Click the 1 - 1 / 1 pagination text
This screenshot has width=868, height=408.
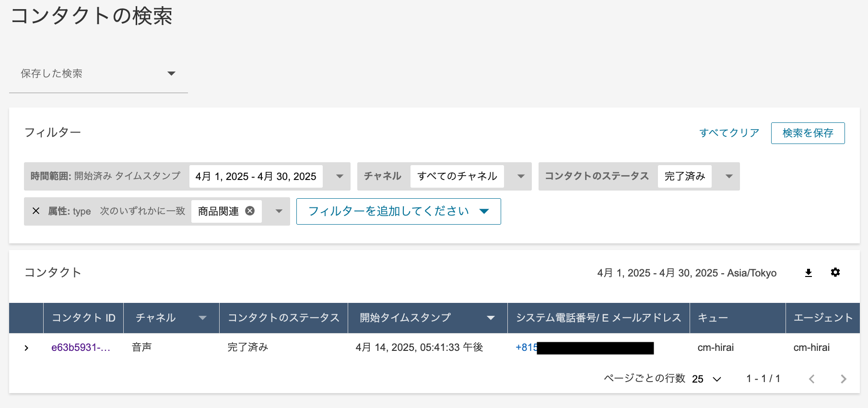coord(763,379)
